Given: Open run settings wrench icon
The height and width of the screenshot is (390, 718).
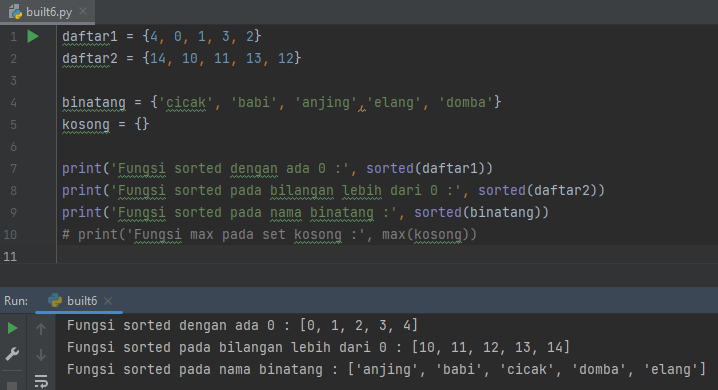Looking at the screenshot, I should pyautogui.click(x=12, y=354).
